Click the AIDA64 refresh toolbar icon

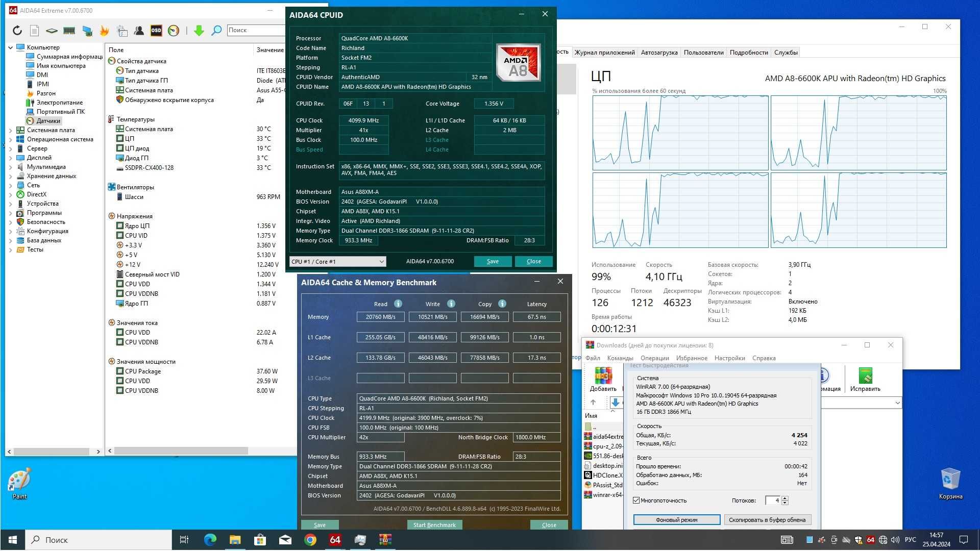pos(17,31)
